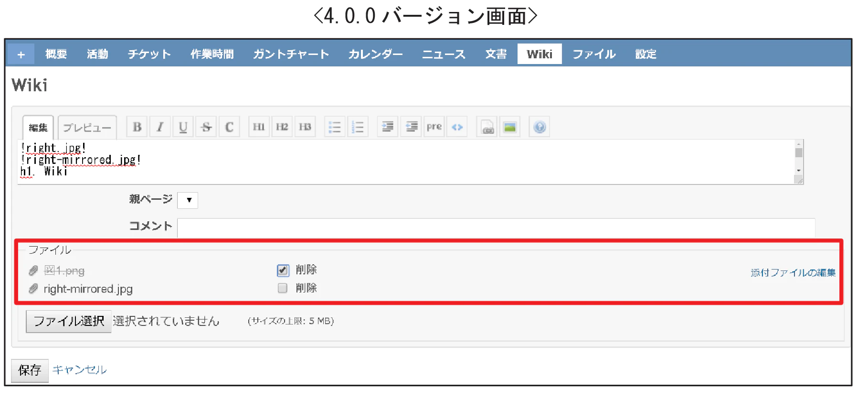This screenshot has width=868, height=411.
Task: Click the キャンセル link
Action: point(80,369)
